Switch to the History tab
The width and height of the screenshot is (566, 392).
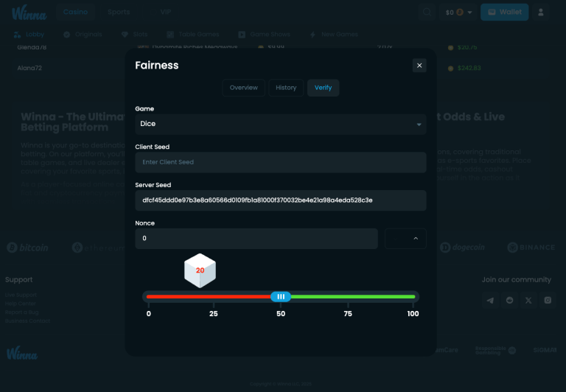[286, 88]
